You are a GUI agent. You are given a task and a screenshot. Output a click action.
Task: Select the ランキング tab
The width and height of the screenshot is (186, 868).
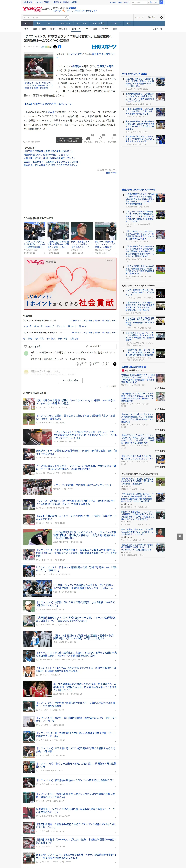point(115,24)
